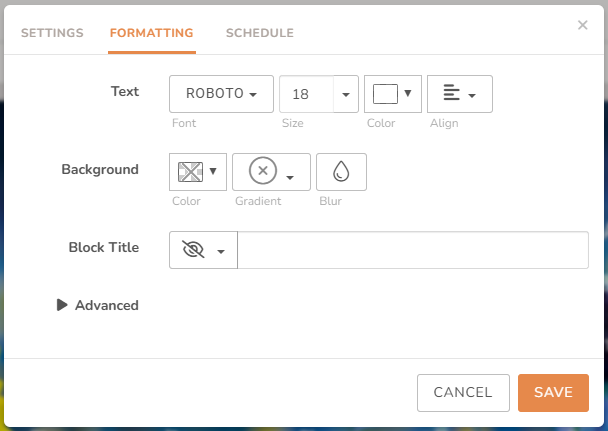Click the Cancel button

pos(463,392)
